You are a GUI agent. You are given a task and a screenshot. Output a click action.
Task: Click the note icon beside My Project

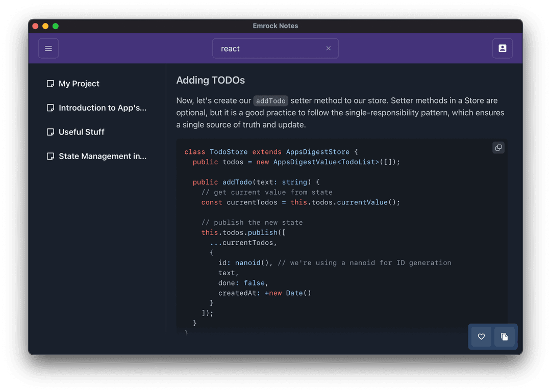pyautogui.click(x=51, y=84)
